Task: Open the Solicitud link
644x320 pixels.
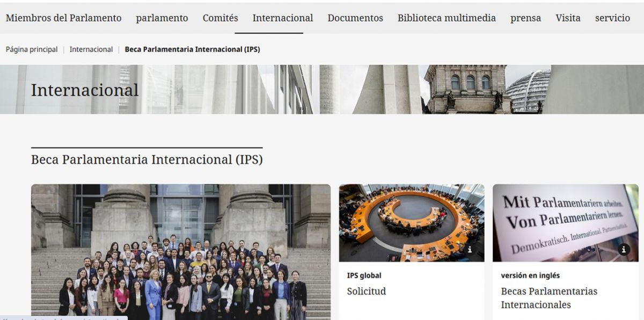Action: [367, 292]
